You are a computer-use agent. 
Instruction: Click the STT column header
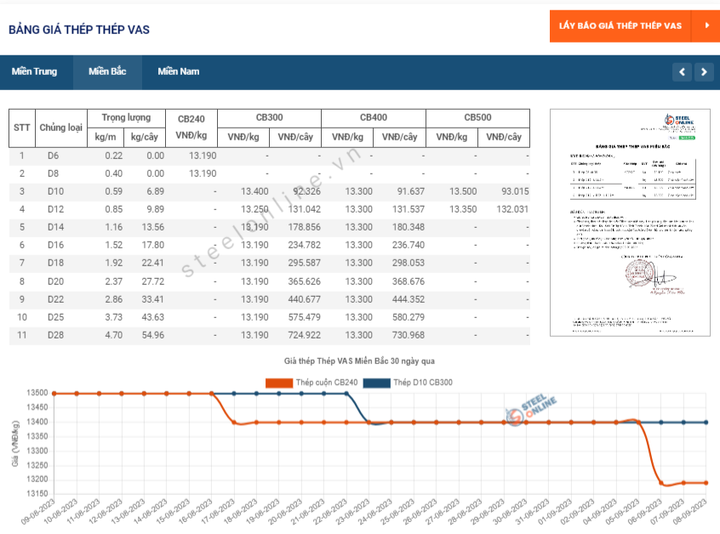22,128
